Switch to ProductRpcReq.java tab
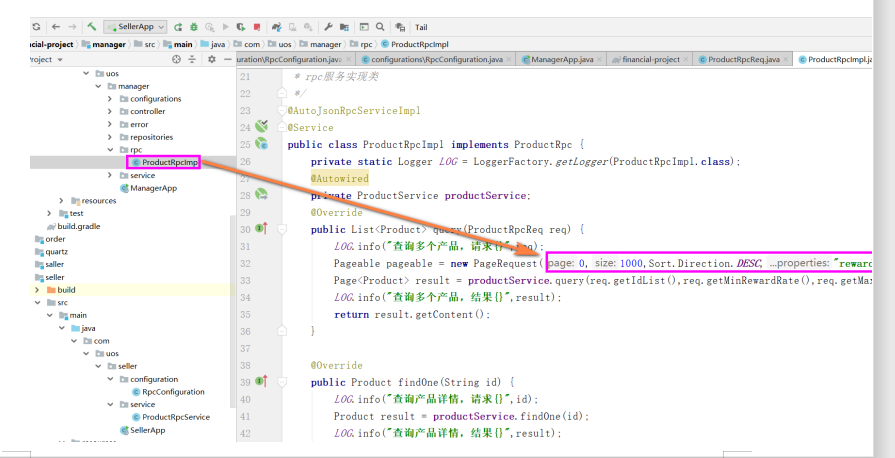 coord(742,59)
